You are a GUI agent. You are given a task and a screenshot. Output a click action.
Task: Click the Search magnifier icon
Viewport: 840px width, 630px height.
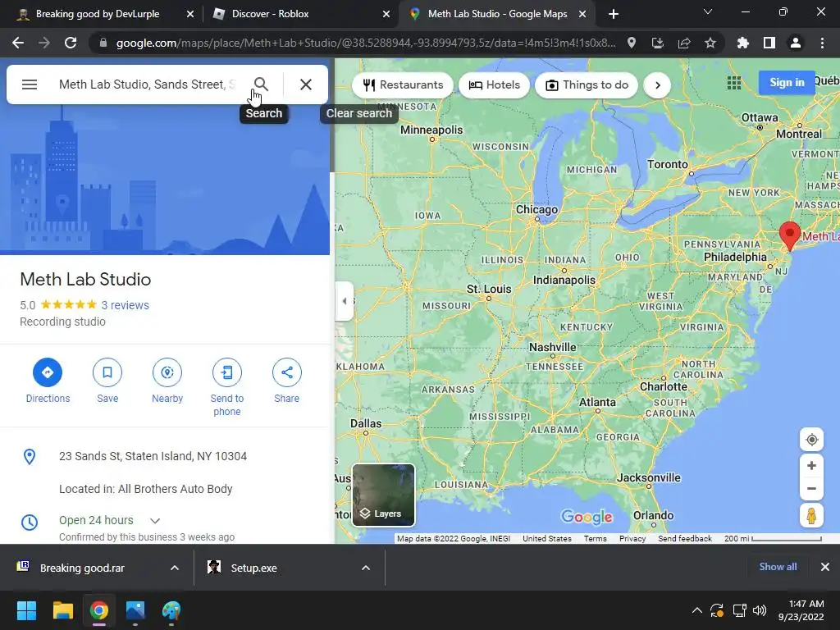click(x=261, y=84)
